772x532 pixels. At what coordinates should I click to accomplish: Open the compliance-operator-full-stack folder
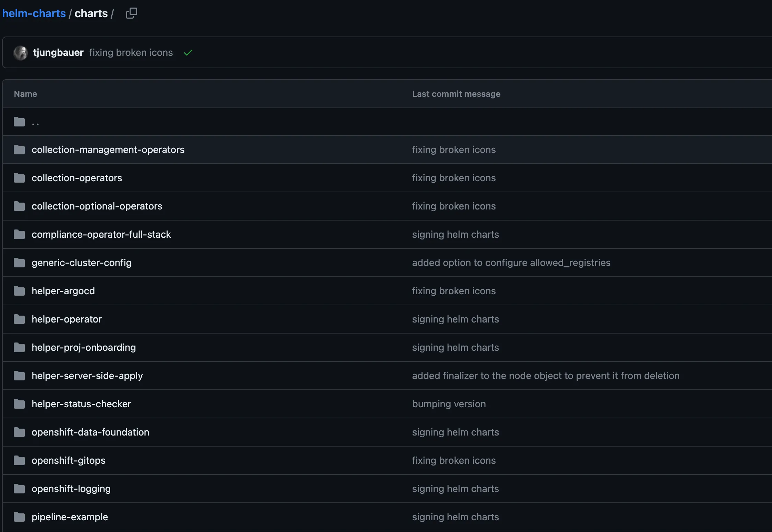[x=101, y=234]
